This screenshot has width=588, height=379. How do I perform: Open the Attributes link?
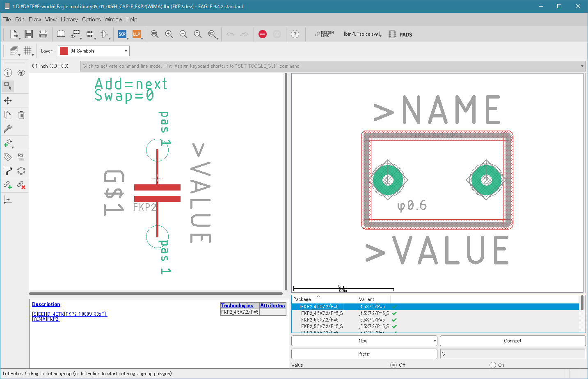pyautogui.click(x=272, y=305)
